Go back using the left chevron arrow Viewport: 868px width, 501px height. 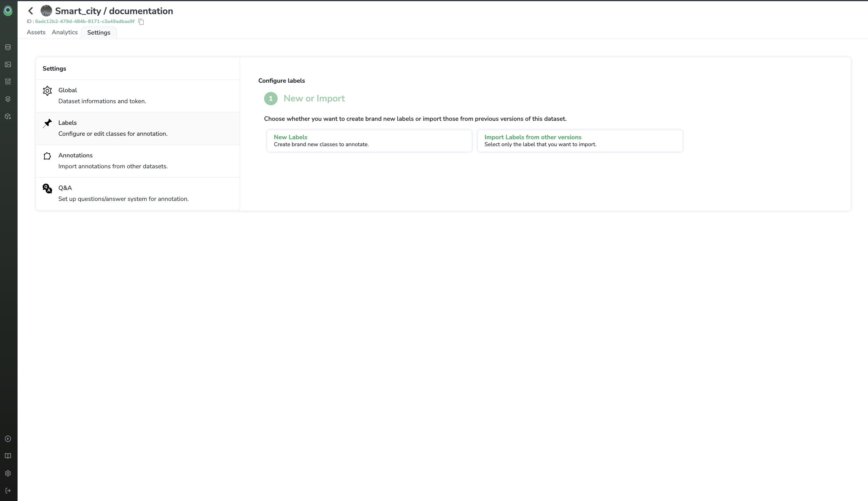pyautogui.click(x=31, y=11)
